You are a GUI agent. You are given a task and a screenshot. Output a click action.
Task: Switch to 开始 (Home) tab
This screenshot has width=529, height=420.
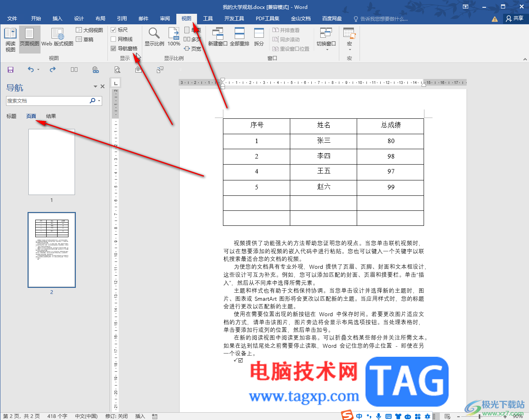click(x=36, y=19)
